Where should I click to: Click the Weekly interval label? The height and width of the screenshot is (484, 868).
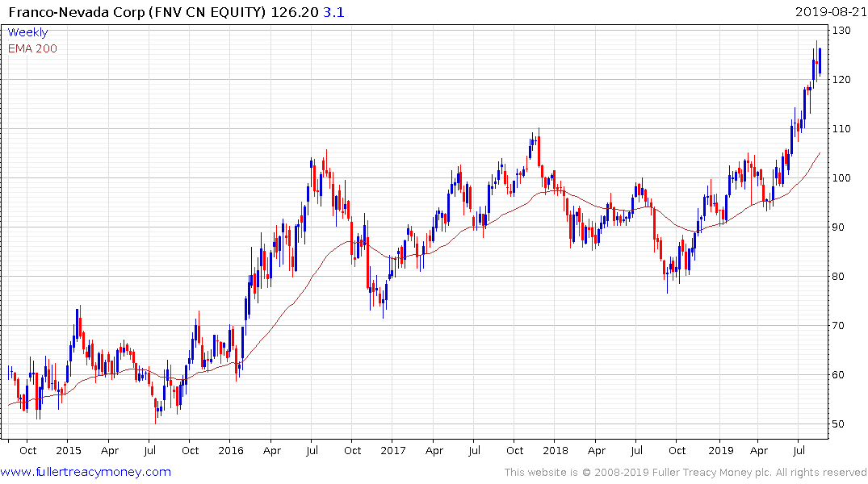point(27,32)
